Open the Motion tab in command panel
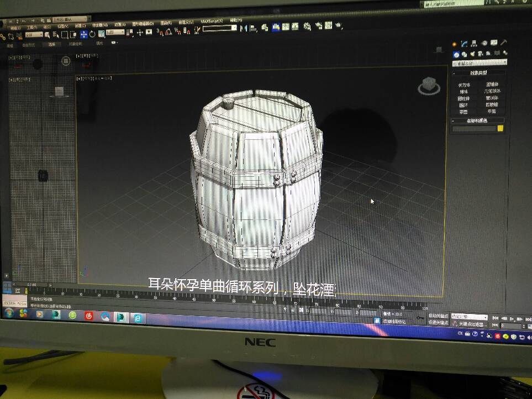This screenshot has width=532, height=399. pyautogui.click(x=484, y=43)
